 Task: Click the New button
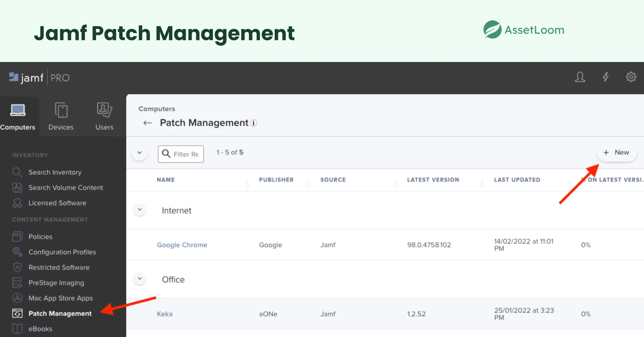[x=617, y=152]
